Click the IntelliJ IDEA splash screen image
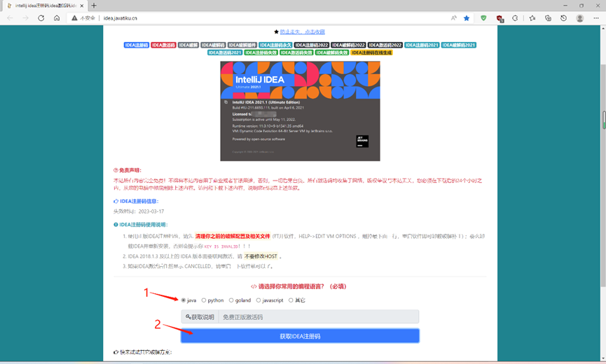Image resolution: width=606 pixels, height=364 pixels. coord(301,111)
